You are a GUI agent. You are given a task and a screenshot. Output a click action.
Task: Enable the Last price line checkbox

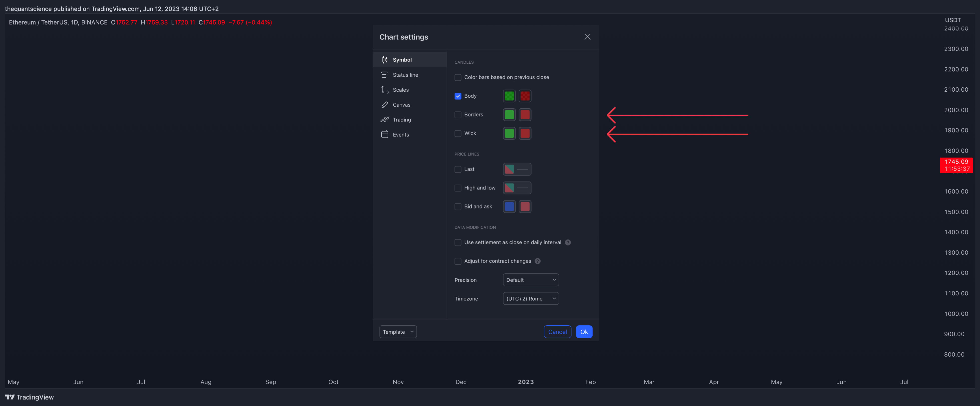[458, 169]
